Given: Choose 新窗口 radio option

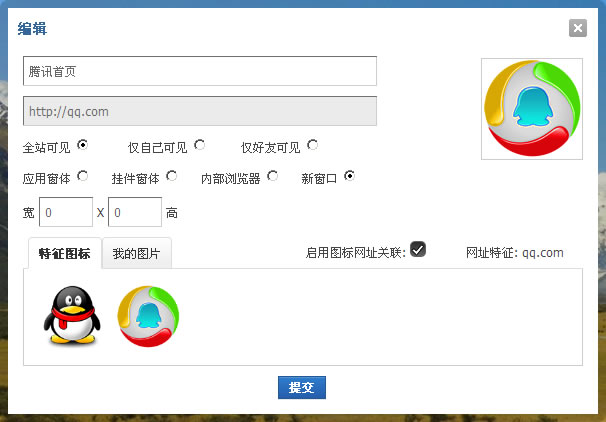Looking at the screenshot, I should coord(349,176).
